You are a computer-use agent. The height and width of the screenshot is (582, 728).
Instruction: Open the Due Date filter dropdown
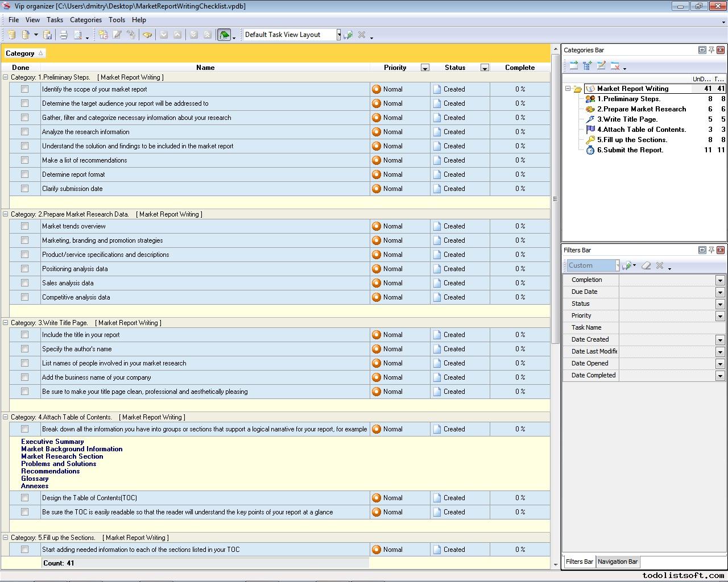click(719, 292)
